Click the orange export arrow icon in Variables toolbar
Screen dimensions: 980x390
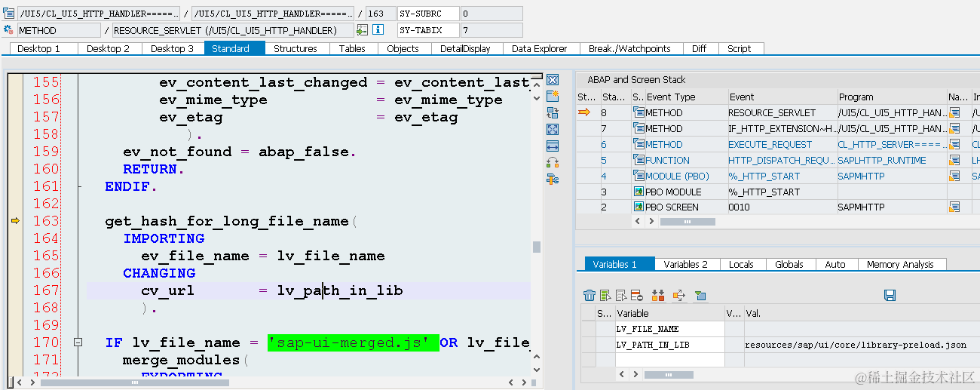[678, 295]
